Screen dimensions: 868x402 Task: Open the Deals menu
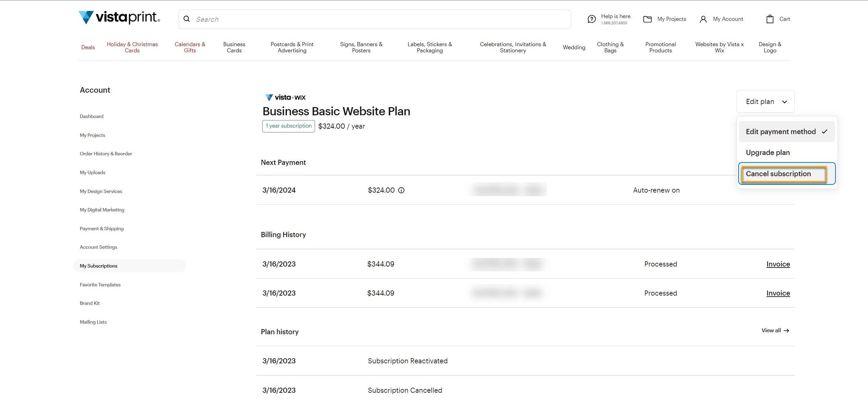click(x=88, y=47)
